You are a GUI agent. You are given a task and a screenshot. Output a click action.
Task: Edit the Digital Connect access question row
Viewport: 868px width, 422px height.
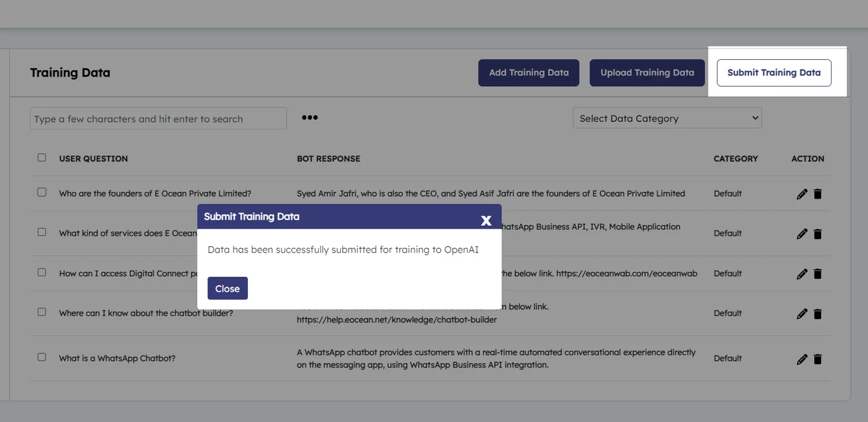pyautogui.click(x=802, y=274)
